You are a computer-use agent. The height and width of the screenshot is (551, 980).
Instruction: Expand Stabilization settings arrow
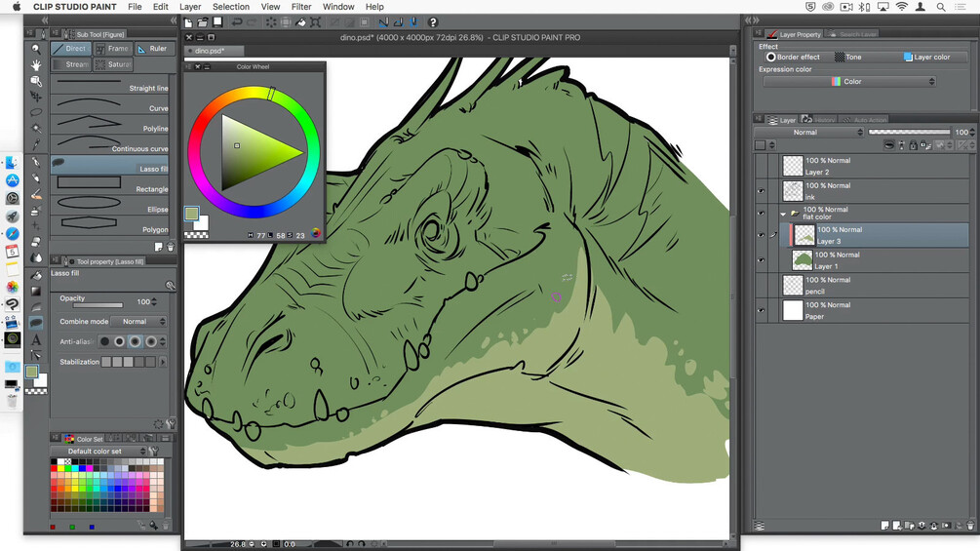click(x=163, y=362)
